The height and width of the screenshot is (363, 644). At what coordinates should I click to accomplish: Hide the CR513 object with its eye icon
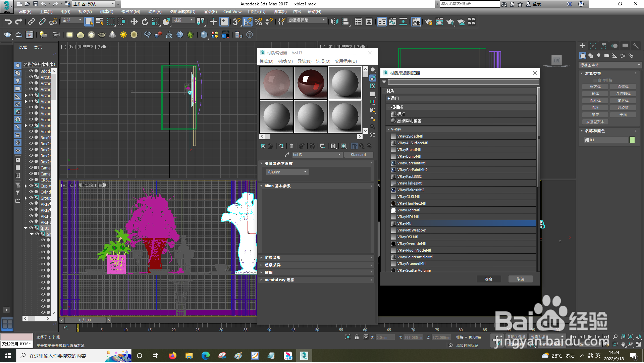point(31,180)
